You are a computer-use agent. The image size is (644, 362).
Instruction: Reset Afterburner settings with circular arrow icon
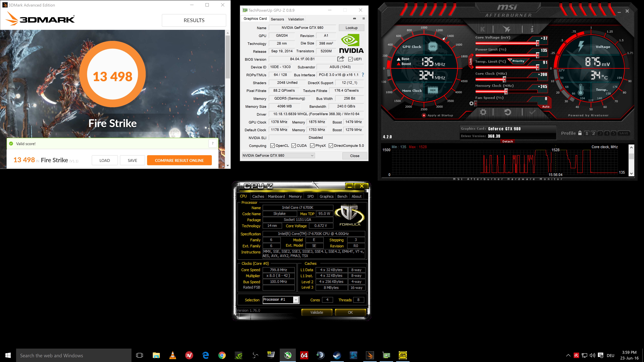pos(507,112)
